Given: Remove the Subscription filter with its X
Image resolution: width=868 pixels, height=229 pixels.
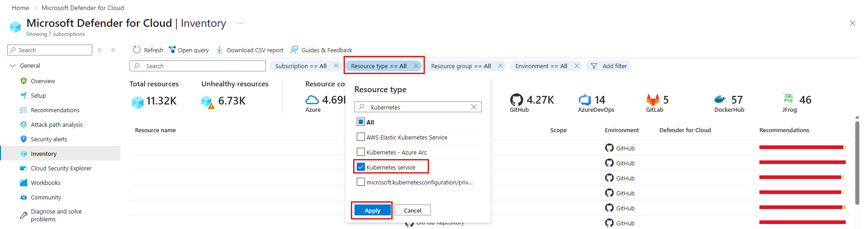Looking at the screenshot, I should [x=336, y=66].
